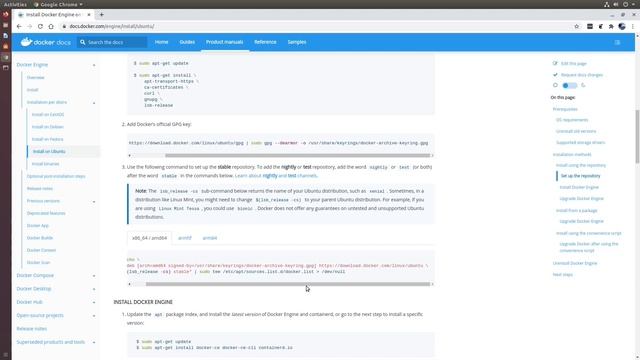Expand the Docker Desktop section arrow
Screen dimensions: 640x360
point(94,289)
